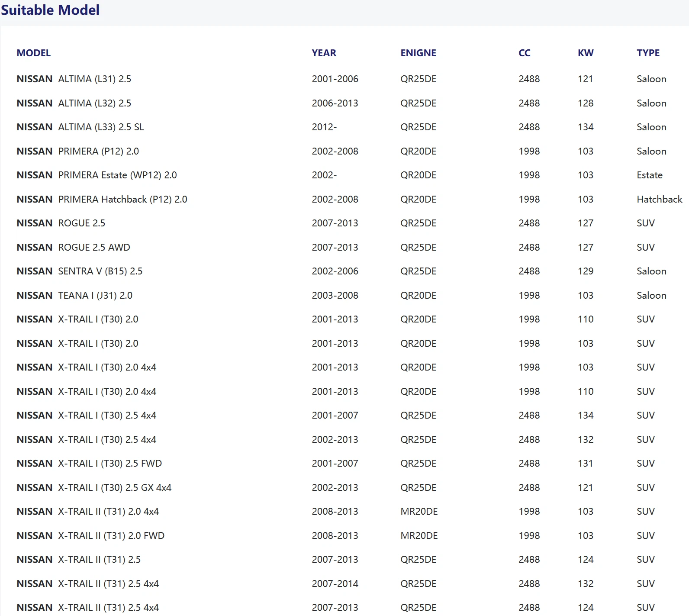Click the 121 KW value in ALTIMA (L31) row

(585, 79)
